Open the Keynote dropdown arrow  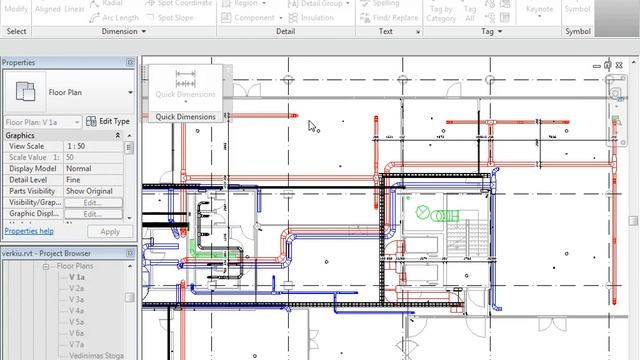click(539, 17)
